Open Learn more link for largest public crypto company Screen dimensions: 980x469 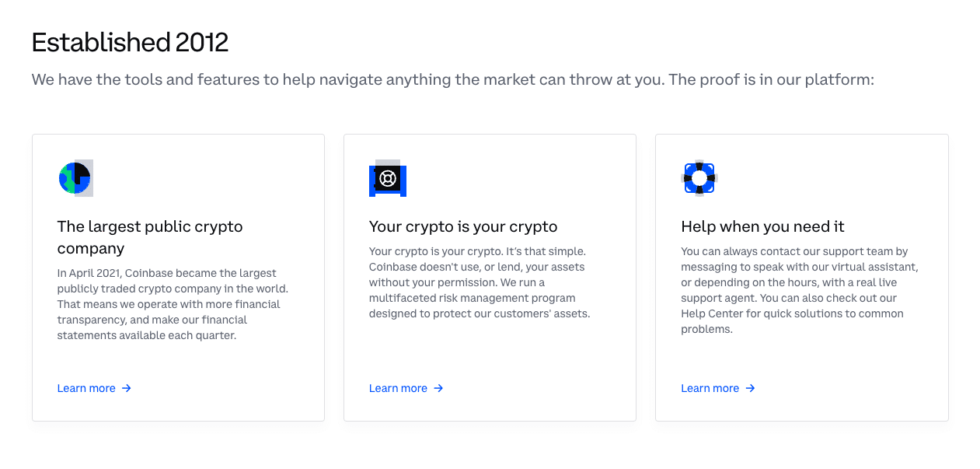(x=86, y=388)
